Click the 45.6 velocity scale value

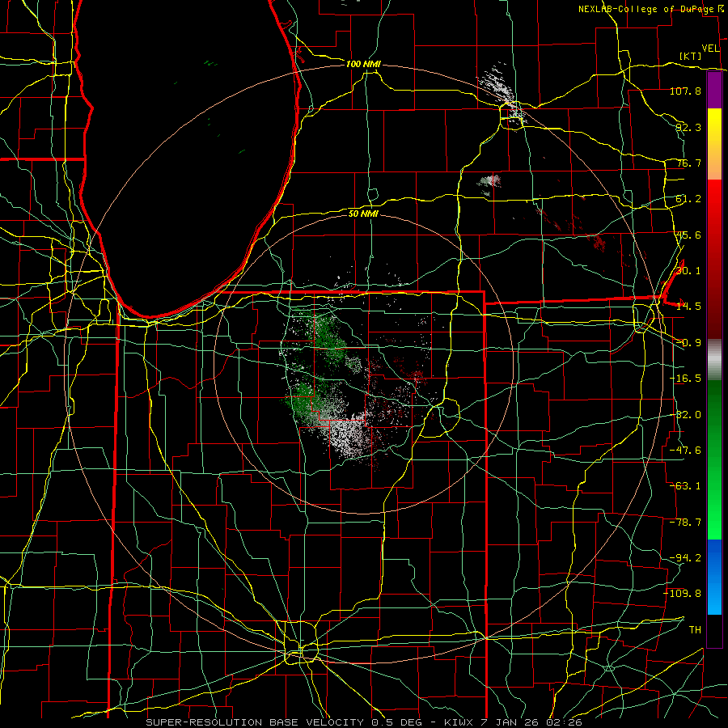click(688, 235)
